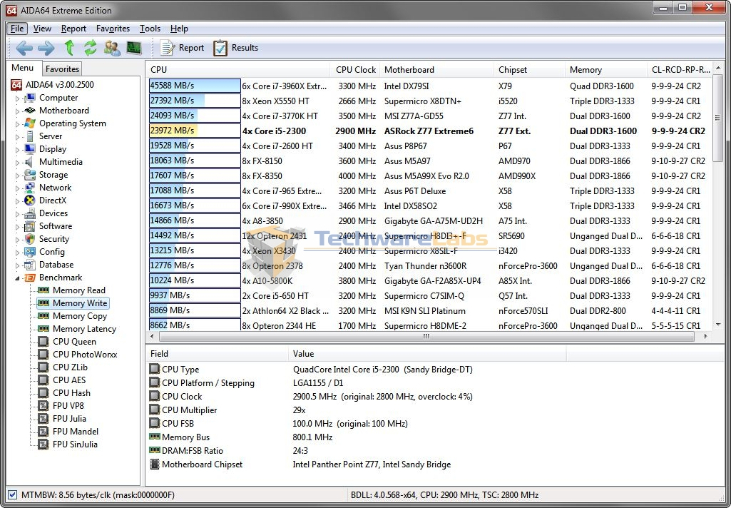Viewport: 731px width, 508px height.
Task: Click the Refresh toolbar icon
Action: tap(90, 48)
